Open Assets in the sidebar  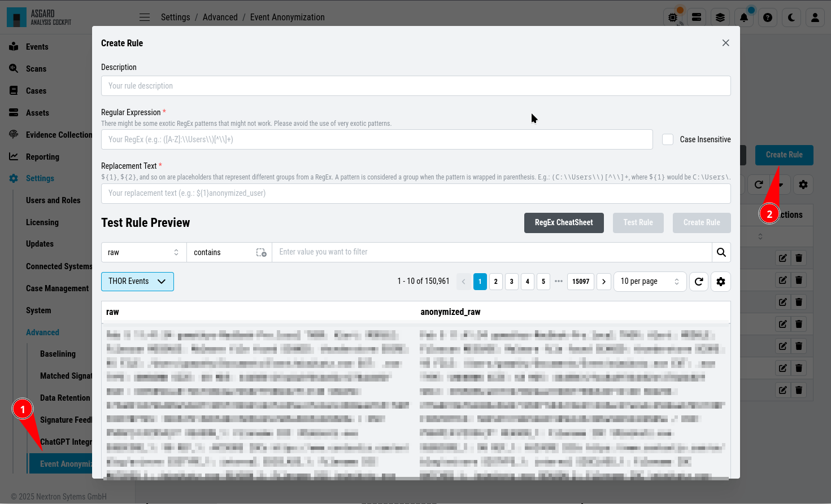point(37,113)
